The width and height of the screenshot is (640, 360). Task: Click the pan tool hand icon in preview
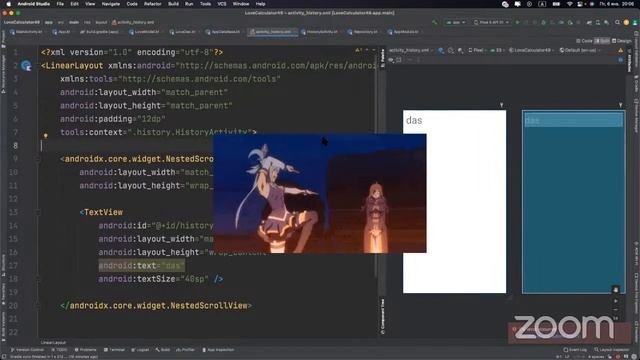[x=616, y=290]
